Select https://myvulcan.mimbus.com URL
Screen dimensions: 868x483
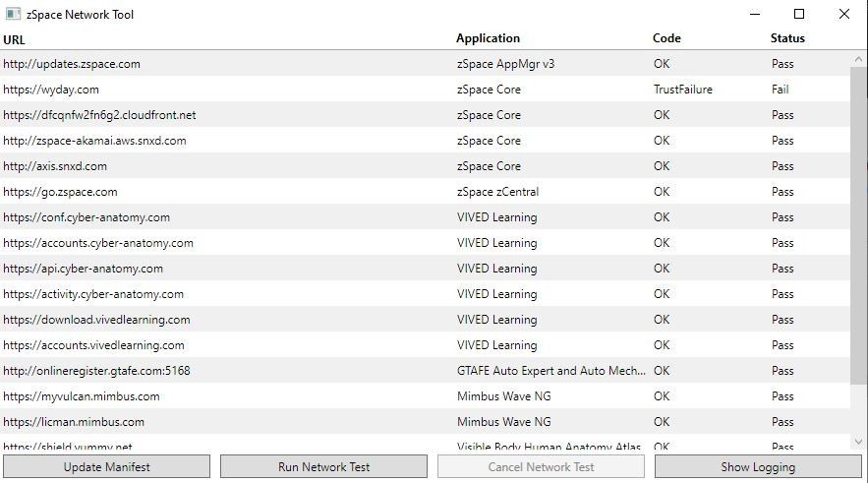click(x=82, y=396)
